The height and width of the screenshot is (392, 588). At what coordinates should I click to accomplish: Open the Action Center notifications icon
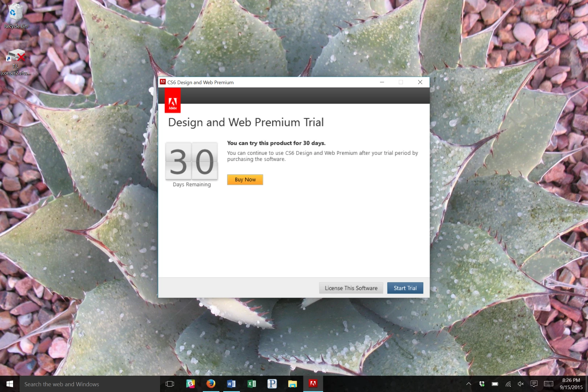534,384
